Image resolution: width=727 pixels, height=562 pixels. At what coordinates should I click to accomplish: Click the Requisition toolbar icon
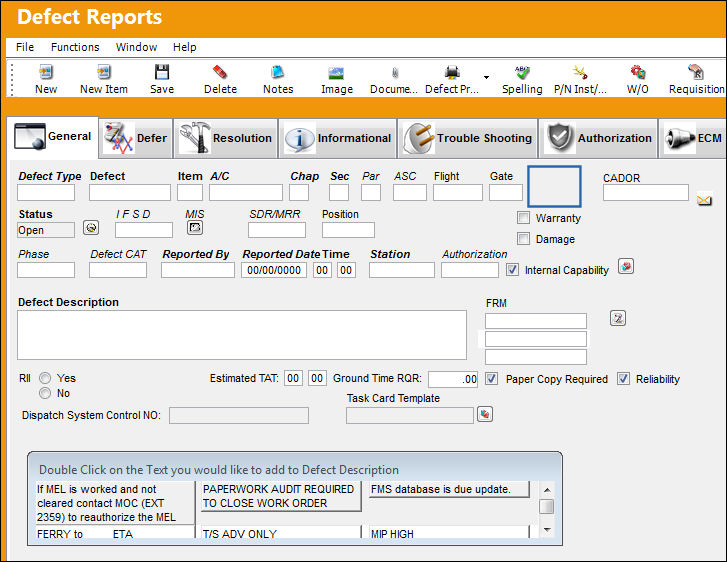click(695, 72)
